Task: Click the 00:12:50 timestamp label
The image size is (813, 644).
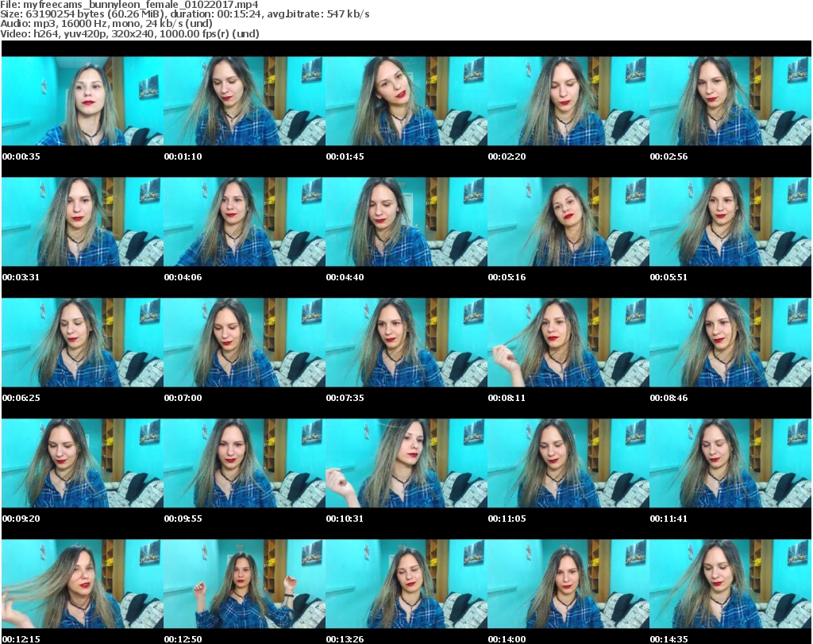Action: click(x=183, y=639)
